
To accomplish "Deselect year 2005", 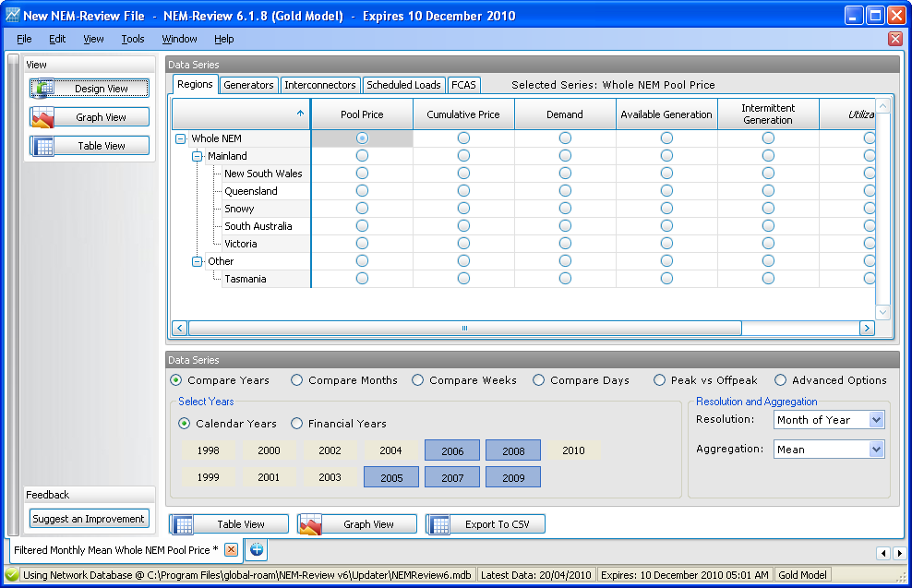I will 391,477.
